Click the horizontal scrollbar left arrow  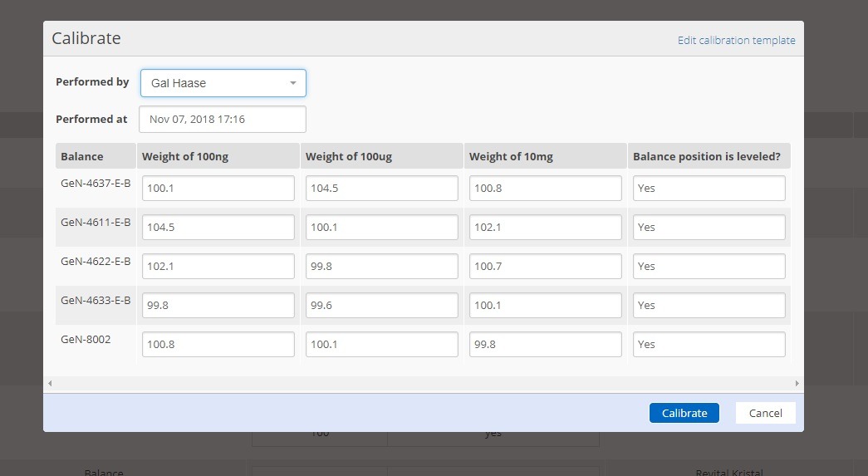coord(50,383)
